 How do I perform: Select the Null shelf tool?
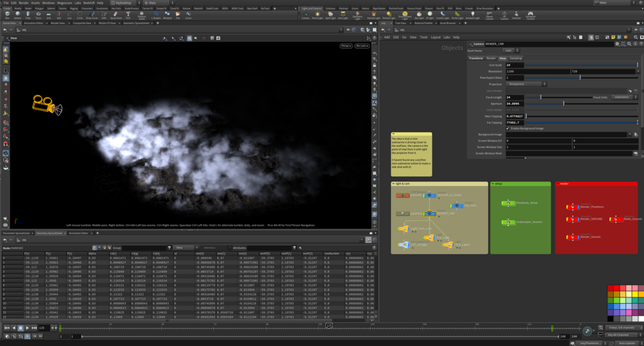click(59, 15)
